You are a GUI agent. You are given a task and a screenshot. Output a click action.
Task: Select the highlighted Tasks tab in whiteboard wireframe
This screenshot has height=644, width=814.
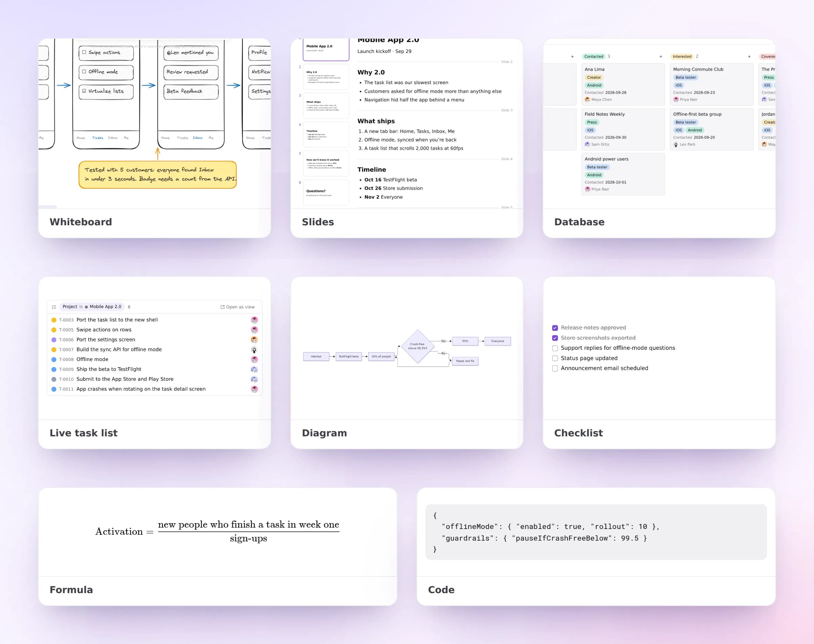pyautogui.click(x=98, y=138)
